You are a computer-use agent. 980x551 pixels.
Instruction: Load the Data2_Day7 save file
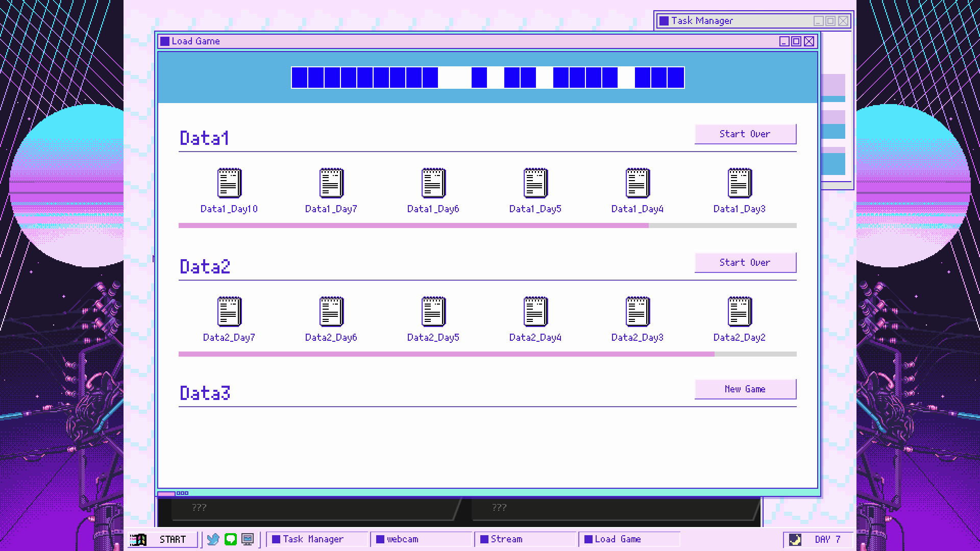[x=229, y=312]
